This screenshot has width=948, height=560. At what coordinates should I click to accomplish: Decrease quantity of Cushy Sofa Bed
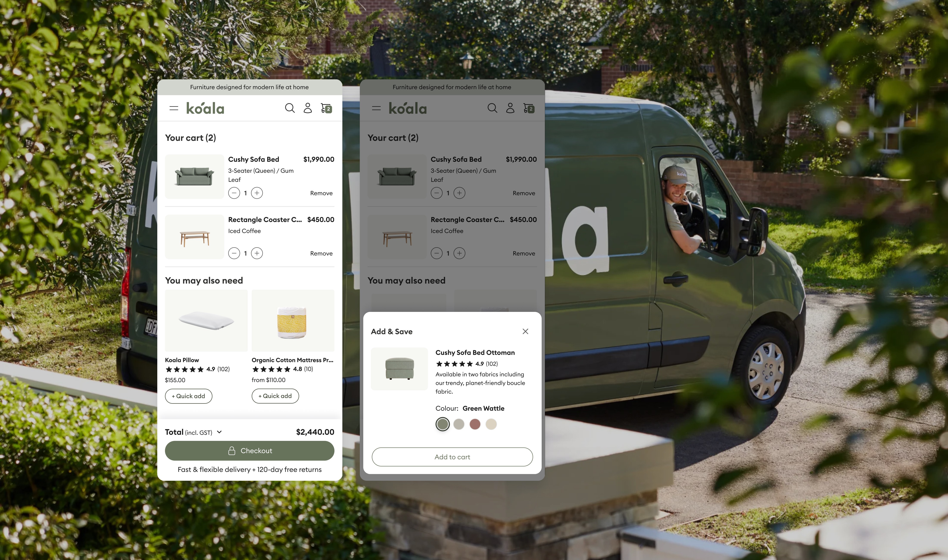pyautogui.click(x=234, y=193)
